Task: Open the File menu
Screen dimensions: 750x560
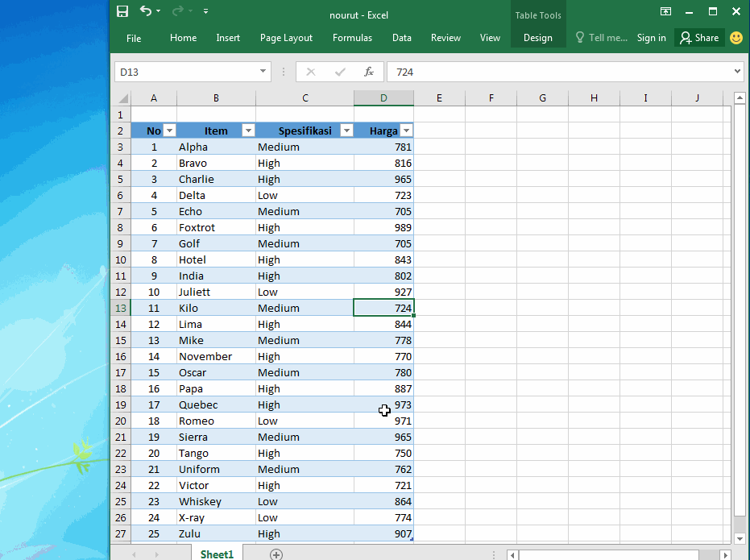Action: tap(133, 37)
